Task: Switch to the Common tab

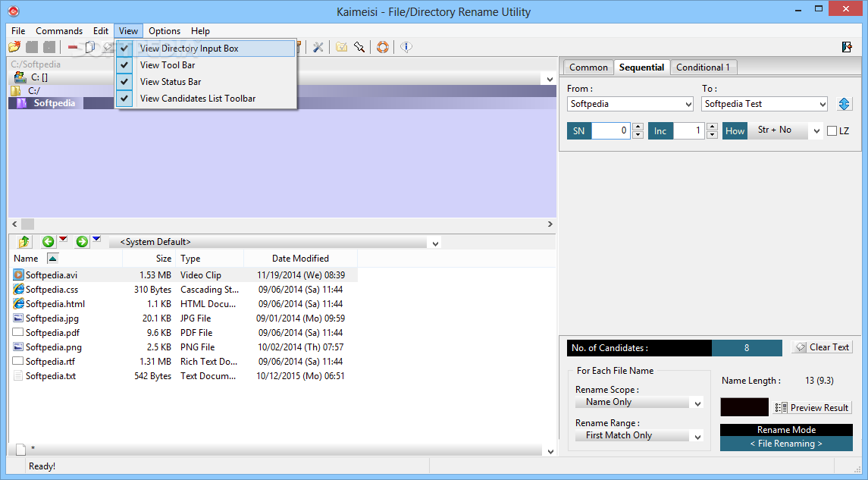Action: [588, 67]
